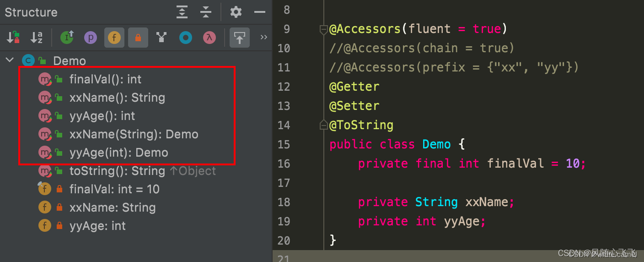644x262 pixels.
Task: Click Sort Alphabetically icon
Action: pos(37,38)
